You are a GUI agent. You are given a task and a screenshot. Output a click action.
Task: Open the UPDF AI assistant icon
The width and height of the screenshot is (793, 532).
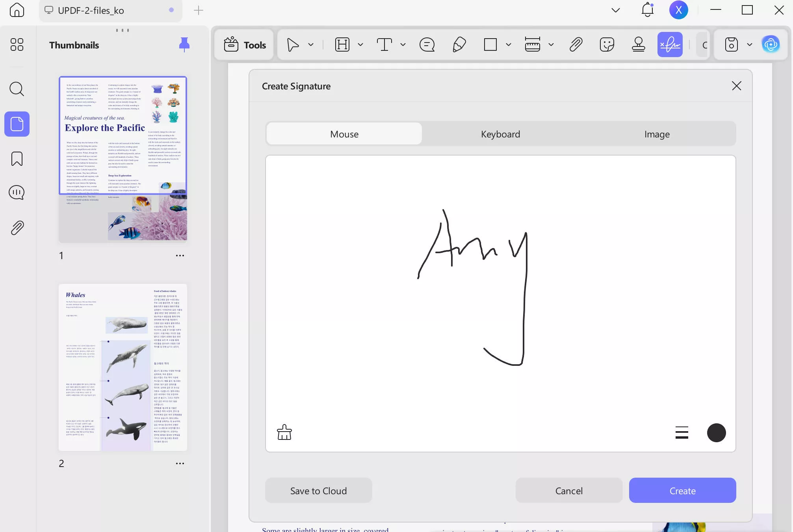(771, 44)
